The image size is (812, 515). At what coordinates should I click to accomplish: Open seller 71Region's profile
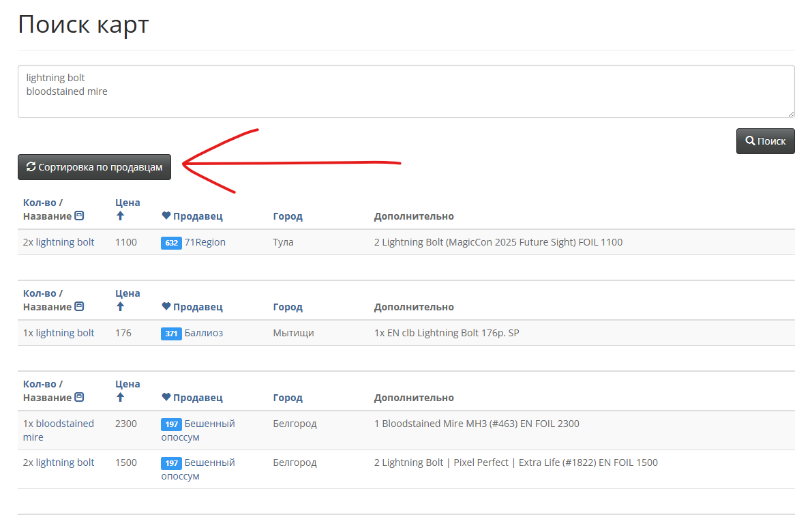pyautogui.click(x=205, y=242)
